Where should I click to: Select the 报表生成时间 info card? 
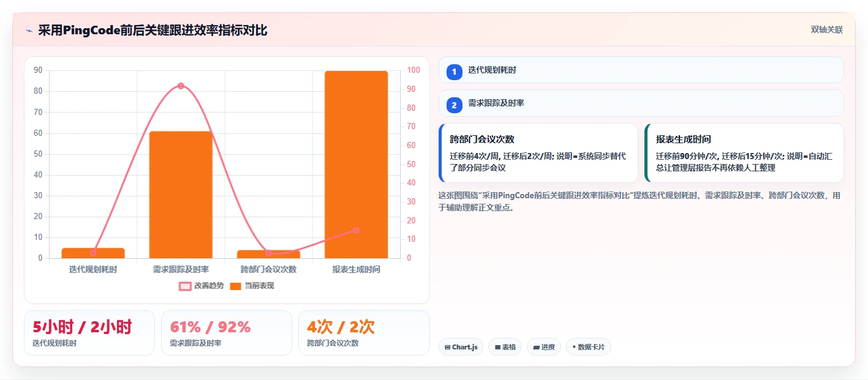[x=744, y=153]
